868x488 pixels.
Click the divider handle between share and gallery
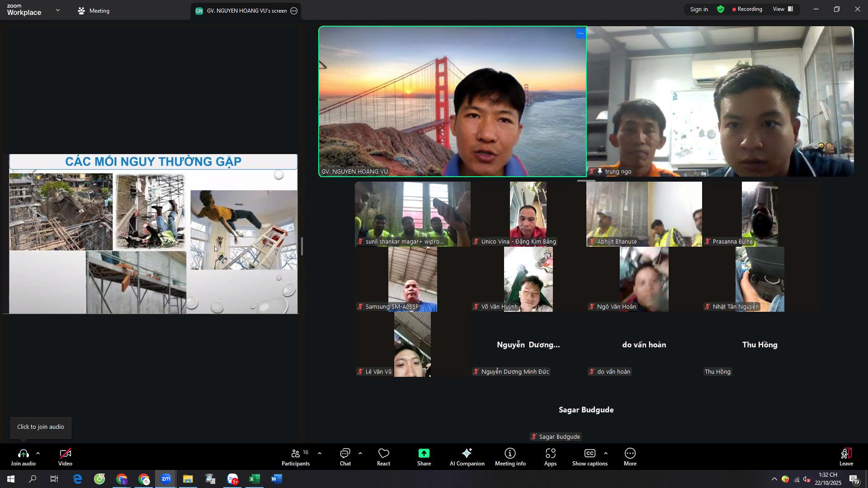point(302,246)
